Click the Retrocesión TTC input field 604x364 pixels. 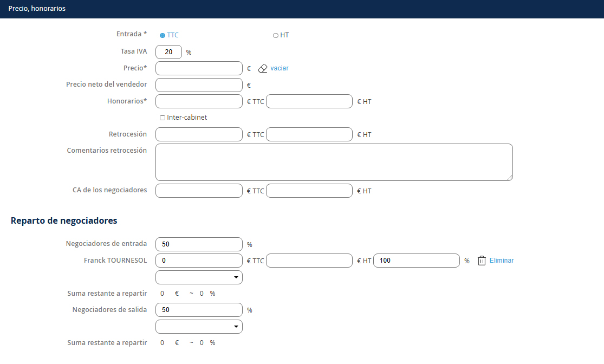[199, 134]
